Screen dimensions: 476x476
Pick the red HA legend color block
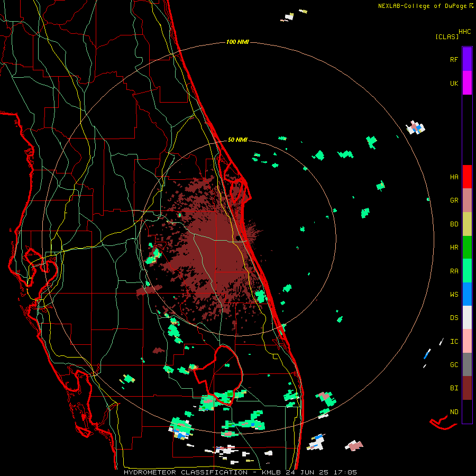[467, 177]
